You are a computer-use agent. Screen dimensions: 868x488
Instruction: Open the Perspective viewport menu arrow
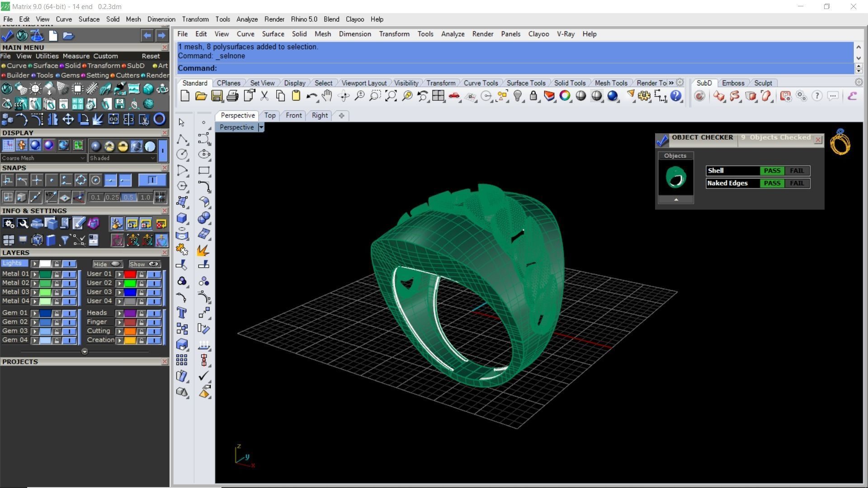(261, 127)
